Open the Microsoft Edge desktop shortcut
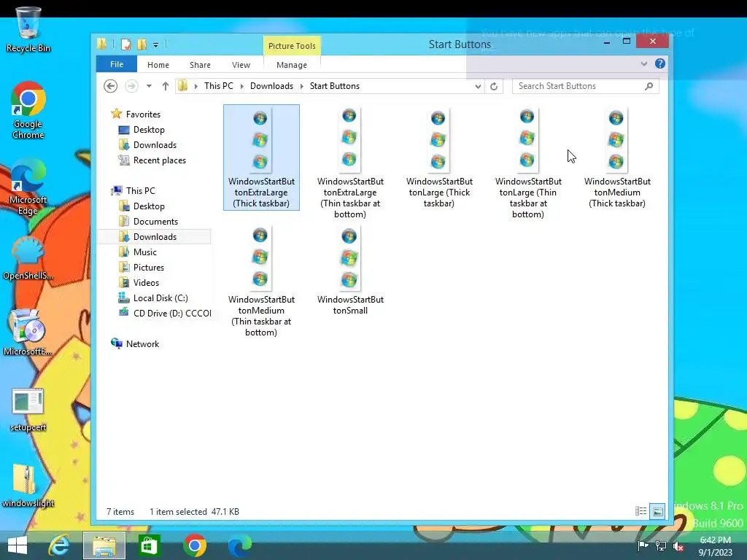The height and width of the screenshot is (560, 747). pos(28,187)
